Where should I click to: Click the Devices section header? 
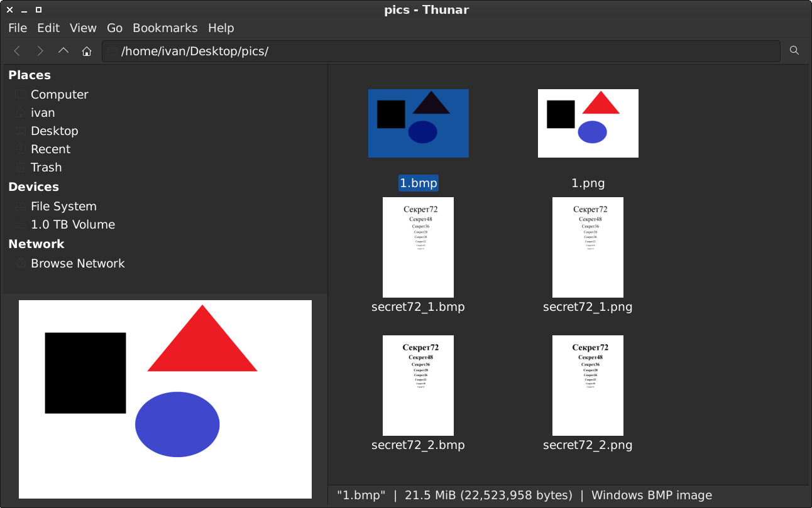pos(33,187)
